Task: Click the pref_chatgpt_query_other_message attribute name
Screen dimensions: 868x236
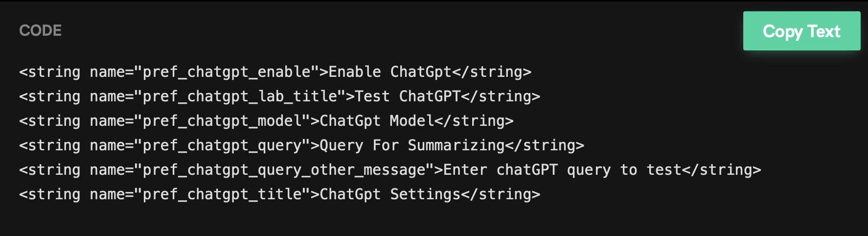Action: 284,170
